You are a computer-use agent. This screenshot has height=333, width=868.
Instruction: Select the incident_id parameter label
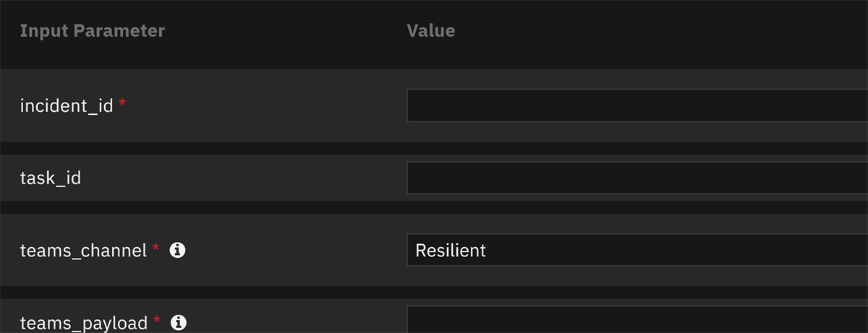tap(67, 106)
